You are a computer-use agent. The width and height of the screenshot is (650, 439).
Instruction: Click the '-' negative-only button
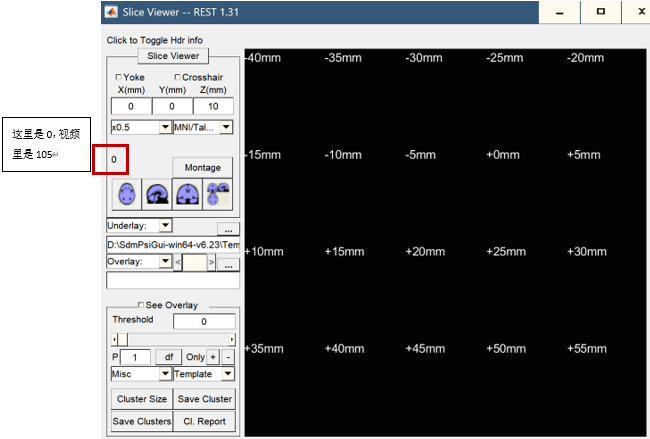tap(229, 356)
